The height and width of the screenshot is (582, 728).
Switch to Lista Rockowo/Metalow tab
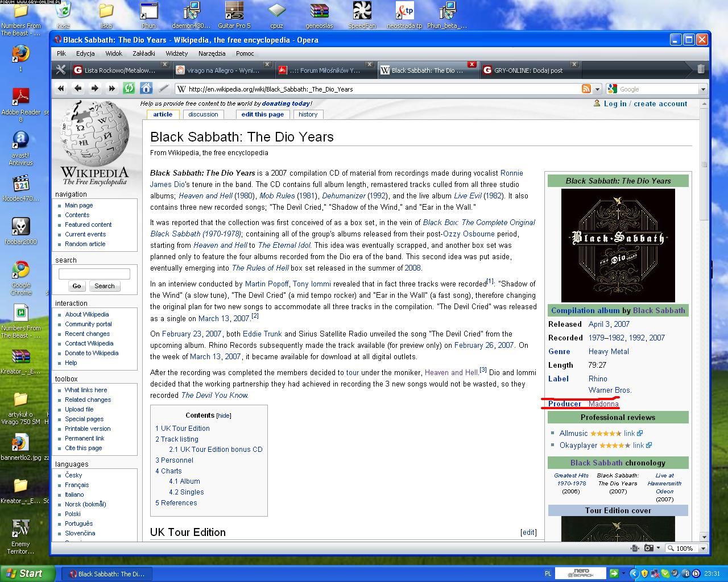(x=119, y=70)
